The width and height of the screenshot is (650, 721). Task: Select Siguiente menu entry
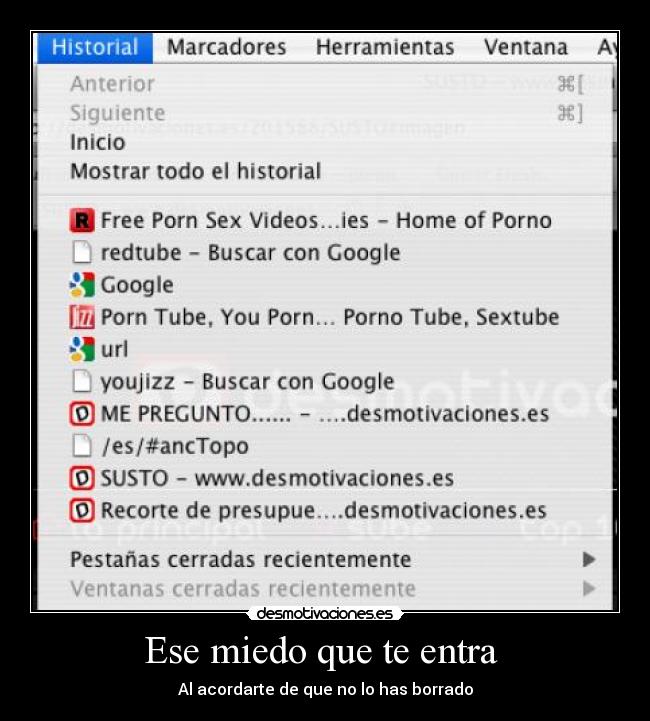[x=325, y=113]
